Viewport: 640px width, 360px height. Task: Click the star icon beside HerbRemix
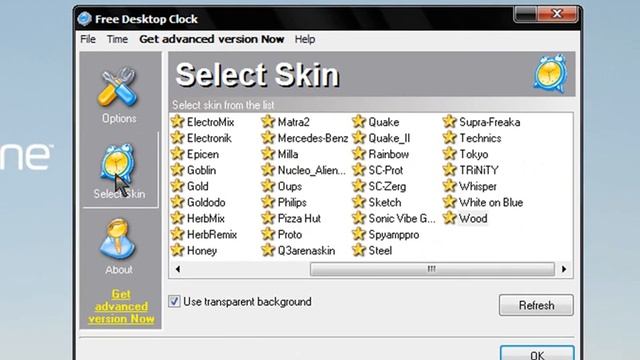[x=178, y=234]
